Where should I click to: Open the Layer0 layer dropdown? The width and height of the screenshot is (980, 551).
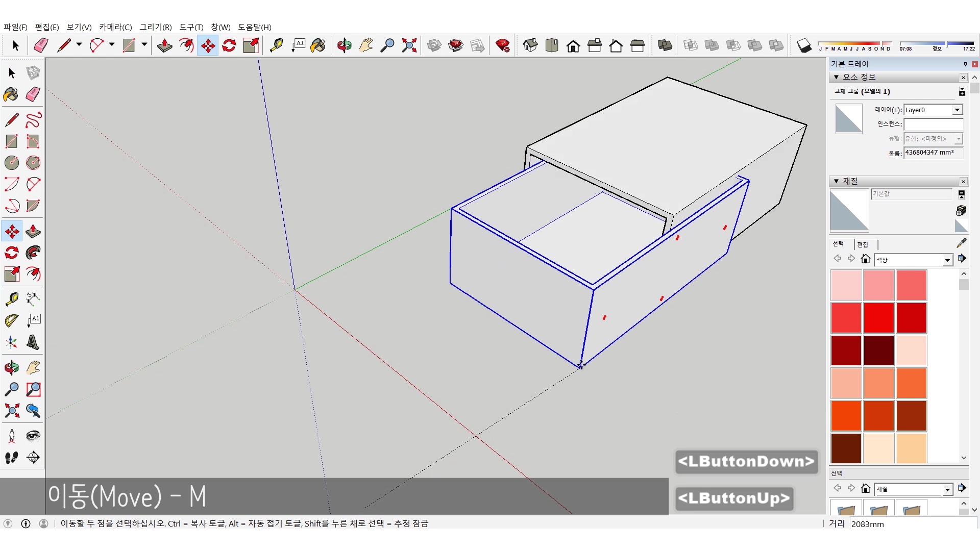(x=957, y=110)
